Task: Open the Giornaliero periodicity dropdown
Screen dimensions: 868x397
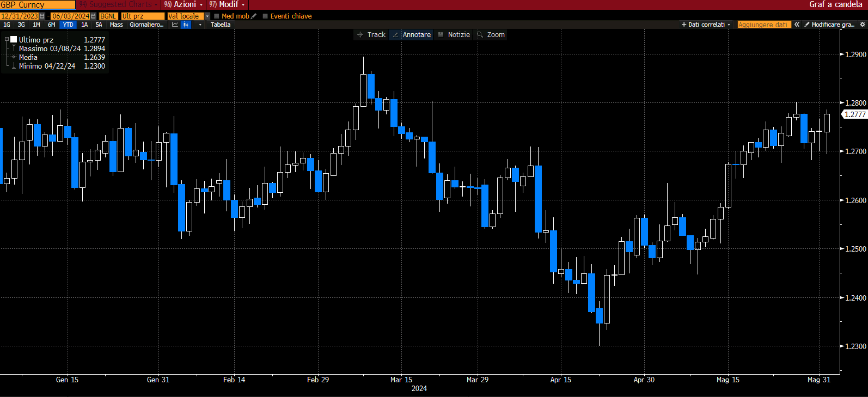Action: [146, 25]
